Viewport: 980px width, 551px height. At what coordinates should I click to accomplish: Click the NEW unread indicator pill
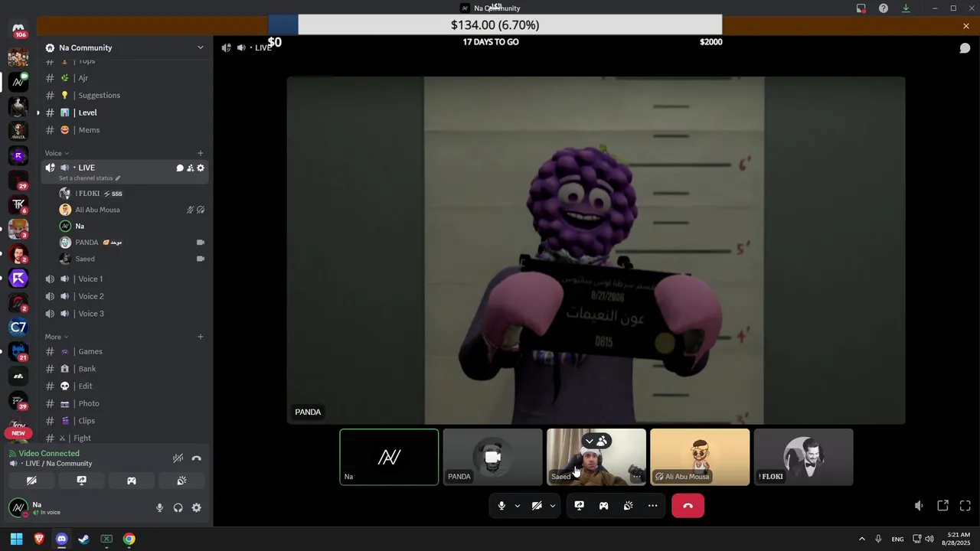18,433
